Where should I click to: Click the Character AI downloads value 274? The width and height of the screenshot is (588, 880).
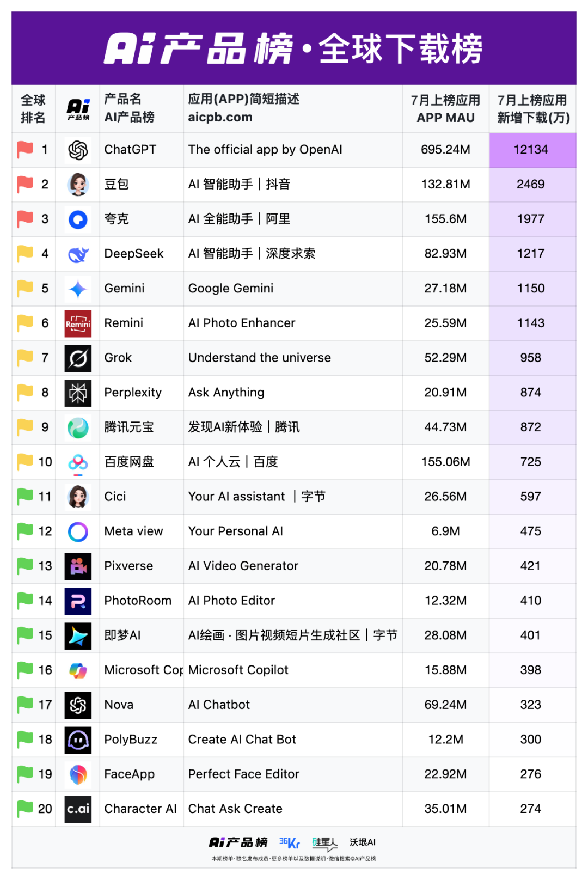531,809
